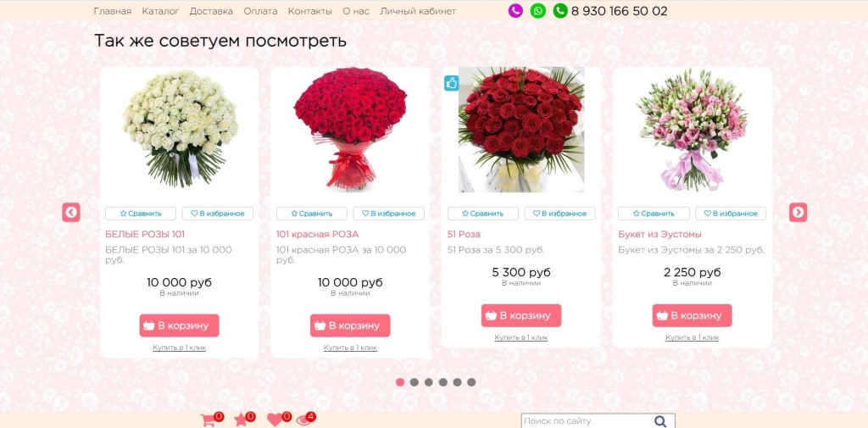Open the shopping cart icon in bottom bar

pyautogui.click(x=209, y=420)
